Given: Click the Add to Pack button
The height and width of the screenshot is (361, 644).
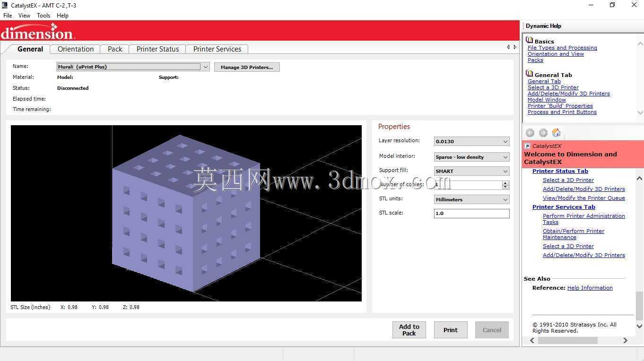Looking at the screenshot, I should 409,330.
